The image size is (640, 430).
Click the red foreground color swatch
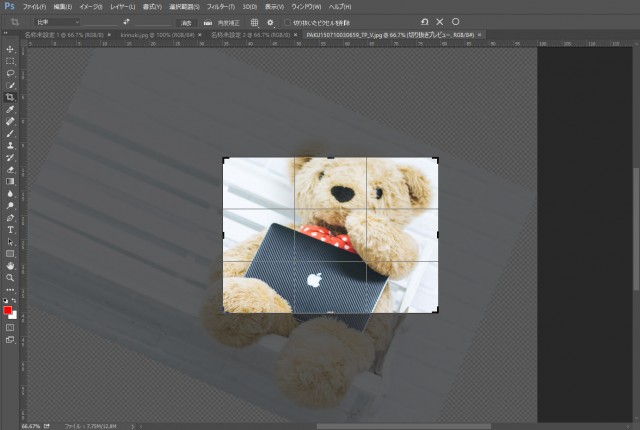8,311
